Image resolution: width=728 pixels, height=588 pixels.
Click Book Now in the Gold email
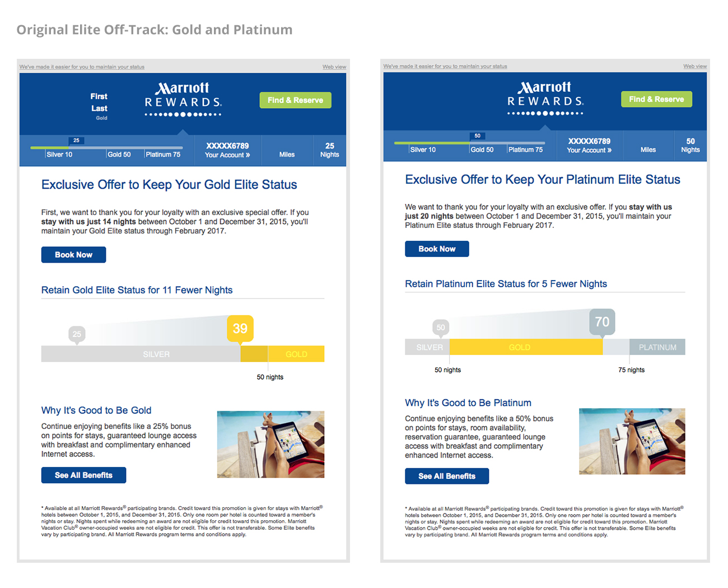tap(73, 255)
